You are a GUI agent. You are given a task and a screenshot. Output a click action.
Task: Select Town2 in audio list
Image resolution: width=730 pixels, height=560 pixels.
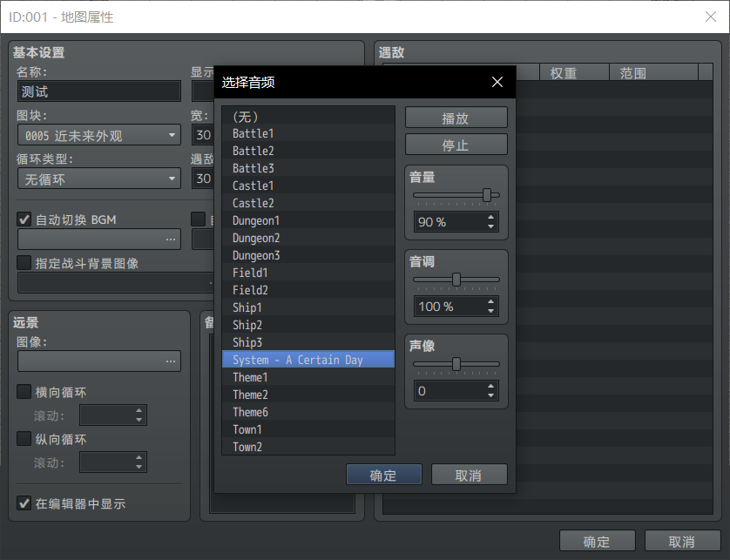308,447
